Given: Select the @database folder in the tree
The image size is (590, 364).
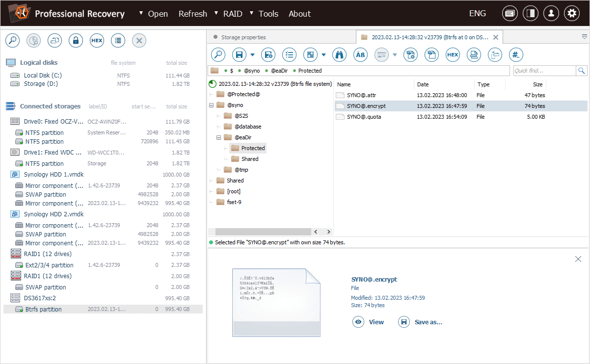Looking at the screenshot, I should (x=247, y=127).
